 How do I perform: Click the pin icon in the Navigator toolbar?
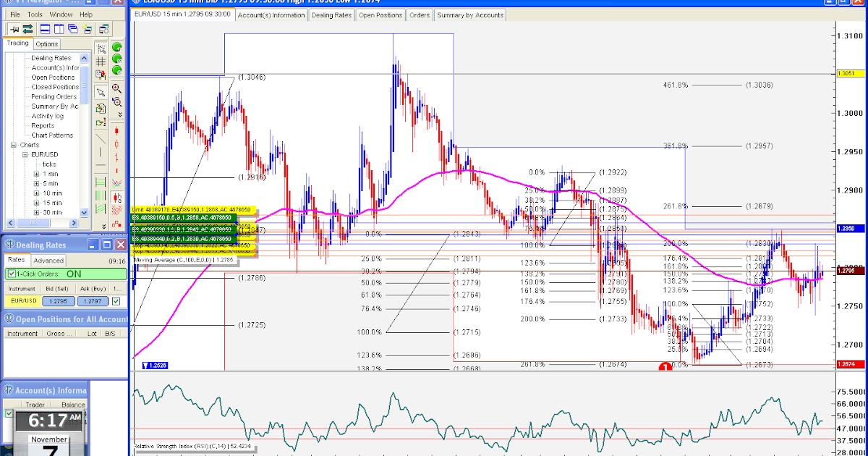pos(14,29)
